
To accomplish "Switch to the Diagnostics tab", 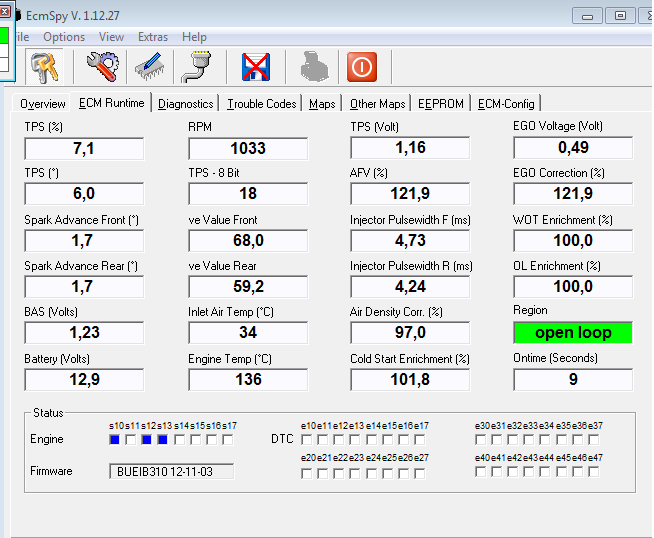I will pos(185,104).
